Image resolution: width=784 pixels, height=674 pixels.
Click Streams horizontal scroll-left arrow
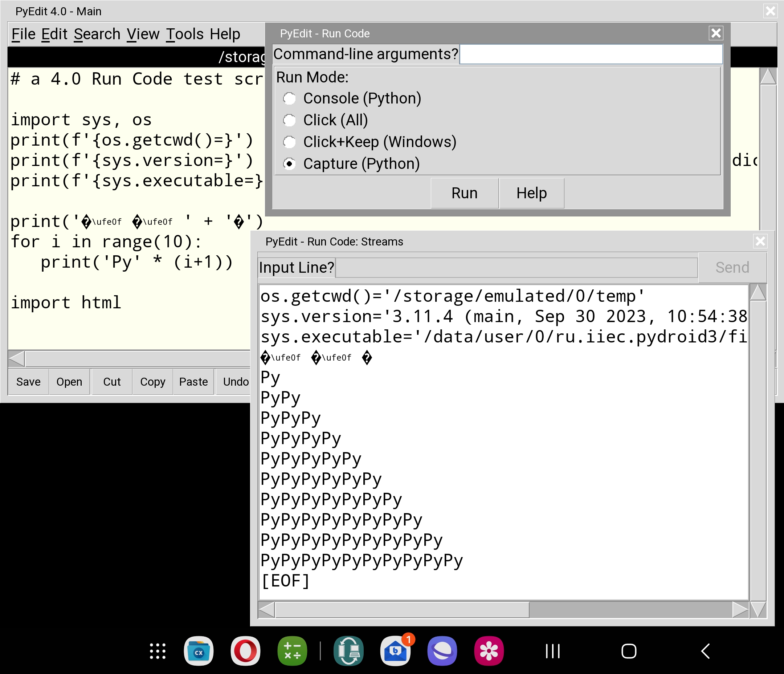[x=266, y=610]
